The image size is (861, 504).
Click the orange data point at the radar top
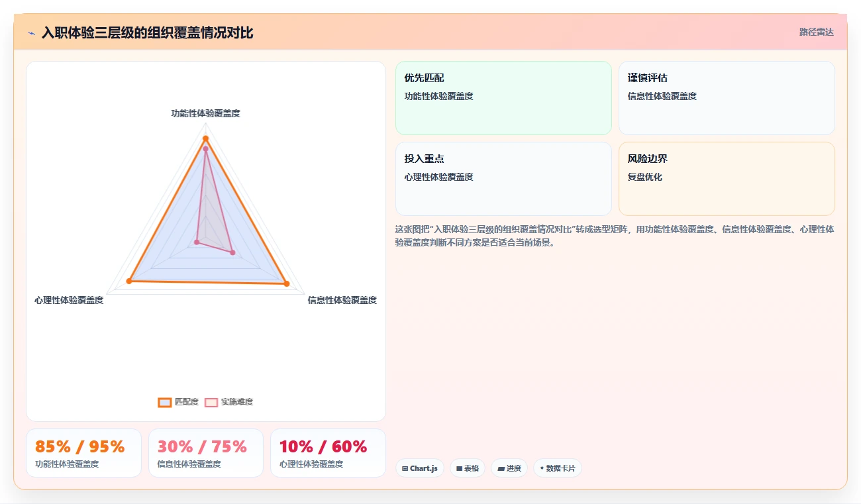coord(205,138)
